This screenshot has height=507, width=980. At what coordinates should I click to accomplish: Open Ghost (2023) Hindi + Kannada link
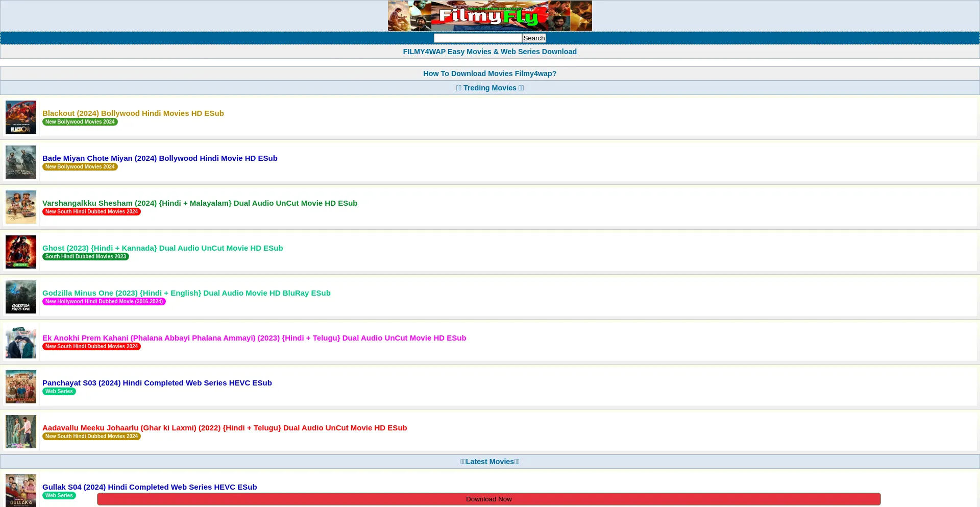click(x=162, y=248)
